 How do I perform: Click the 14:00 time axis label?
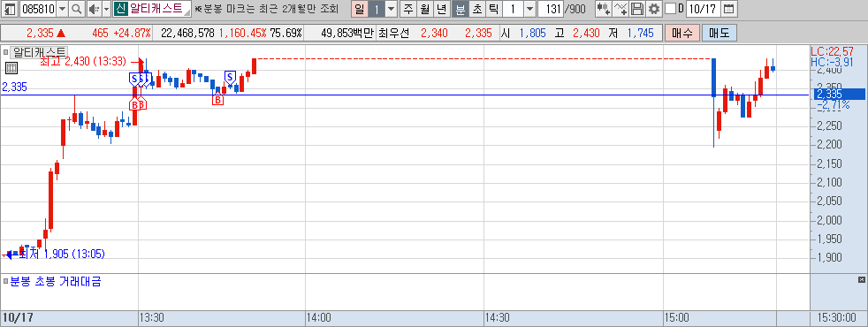[319, 318]
